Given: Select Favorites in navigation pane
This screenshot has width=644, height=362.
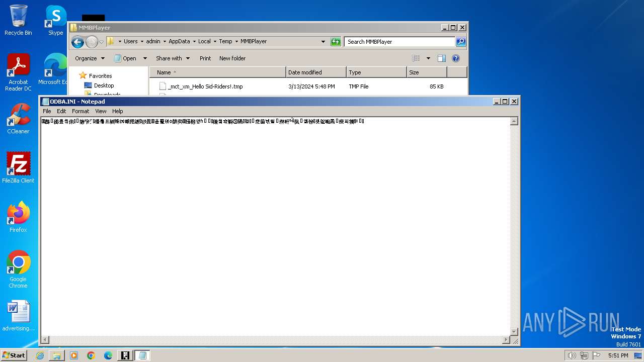Looking at the screenshot, I should coord(101,76).
